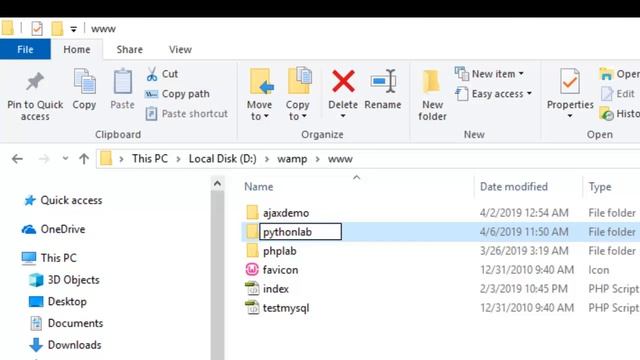Open Downloads in the sidebar

pos(65,345)
